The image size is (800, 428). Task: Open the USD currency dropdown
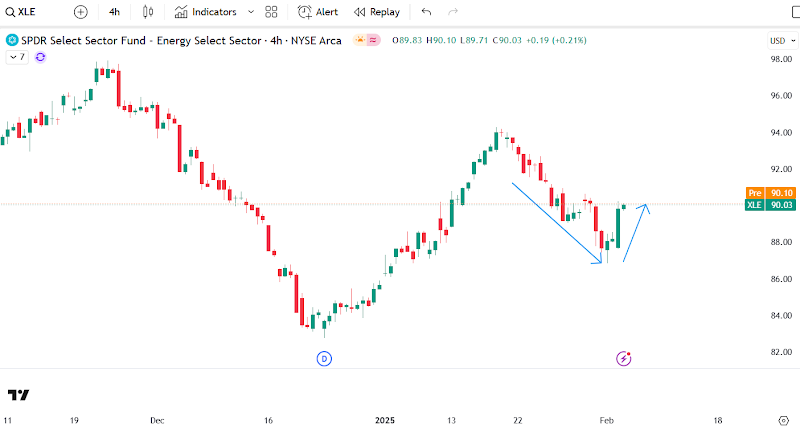(x=782, y=41)
